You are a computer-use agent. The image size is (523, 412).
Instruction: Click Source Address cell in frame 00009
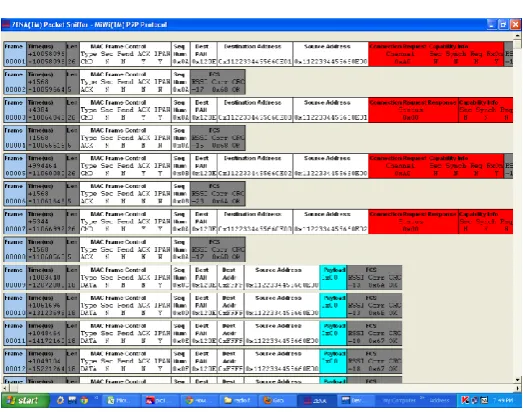[282, 277]
